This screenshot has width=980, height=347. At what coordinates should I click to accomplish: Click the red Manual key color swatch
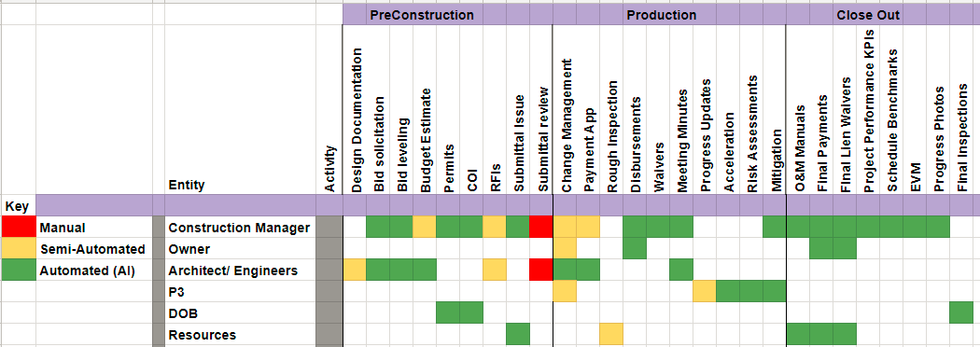tap(18, 228)
